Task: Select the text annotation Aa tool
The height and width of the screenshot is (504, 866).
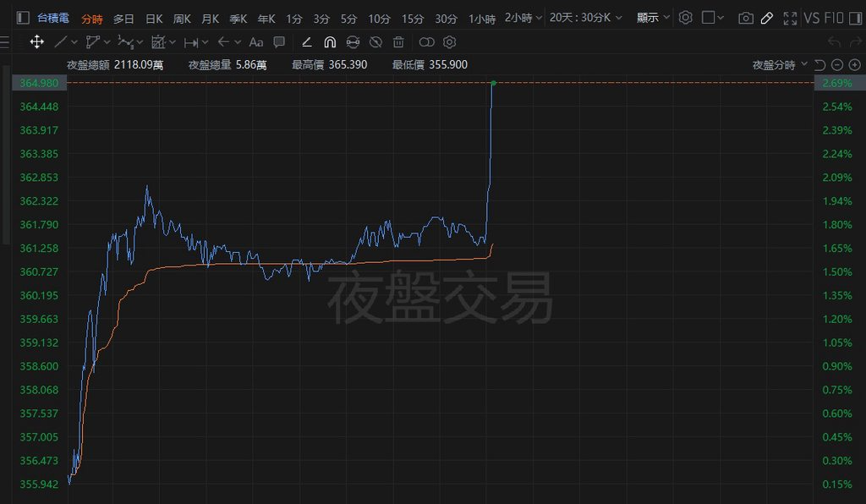Action: pos(256,41)
